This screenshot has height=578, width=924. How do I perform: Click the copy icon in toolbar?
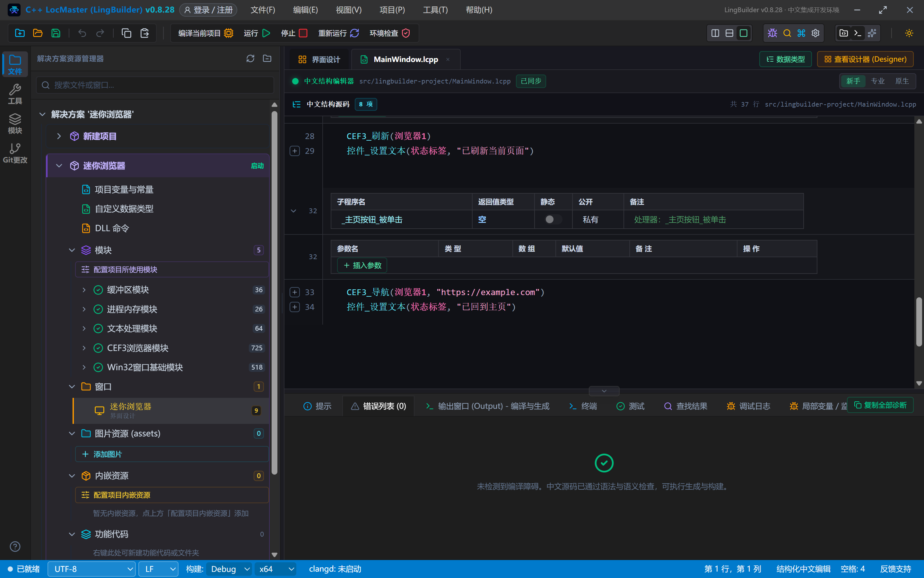126,33
